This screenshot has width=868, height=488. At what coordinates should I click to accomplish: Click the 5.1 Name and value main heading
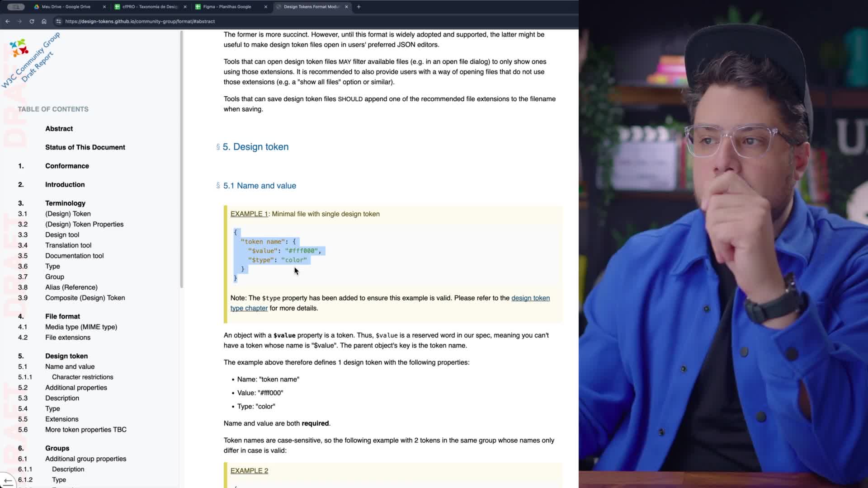[259, 186]
